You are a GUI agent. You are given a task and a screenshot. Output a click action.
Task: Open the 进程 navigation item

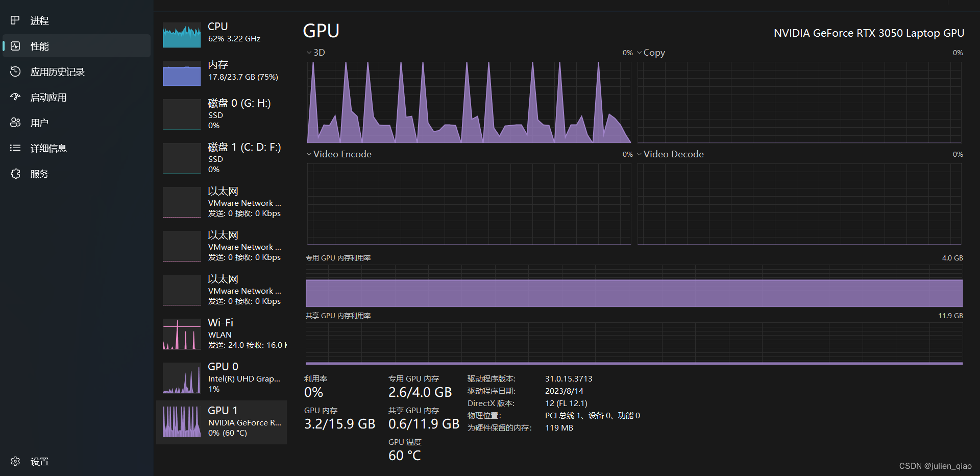77,20
